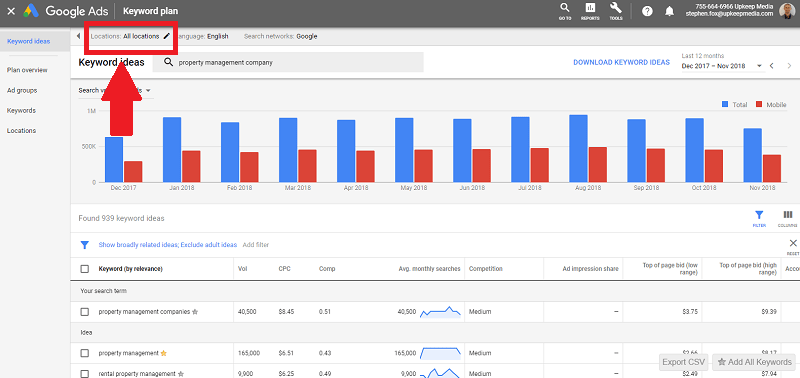Viewport: 800px width, 378px height.
Task: Click the Help question mark icon
Action: click(647, 11)
